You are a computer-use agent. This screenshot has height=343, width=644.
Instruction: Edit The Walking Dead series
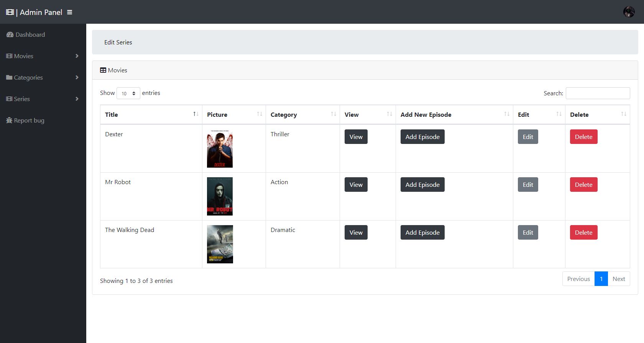click(x=527, y=232)
